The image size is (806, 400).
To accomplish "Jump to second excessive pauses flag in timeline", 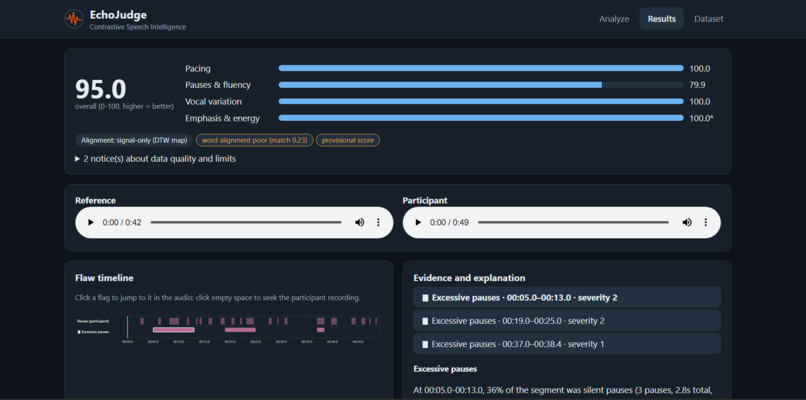I will tap(240, 330).
